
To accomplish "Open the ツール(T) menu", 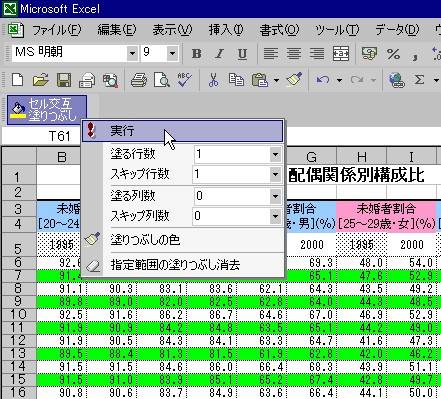I will (x=337, y=30).
